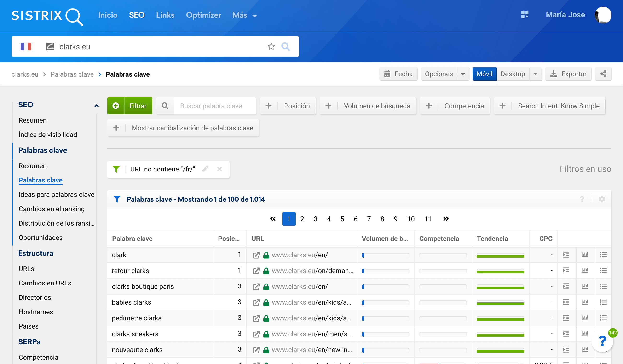The height and width of the screenshot is (364, 623).
Task: Remove the URL no contiene filter
Action: [219, 169]
